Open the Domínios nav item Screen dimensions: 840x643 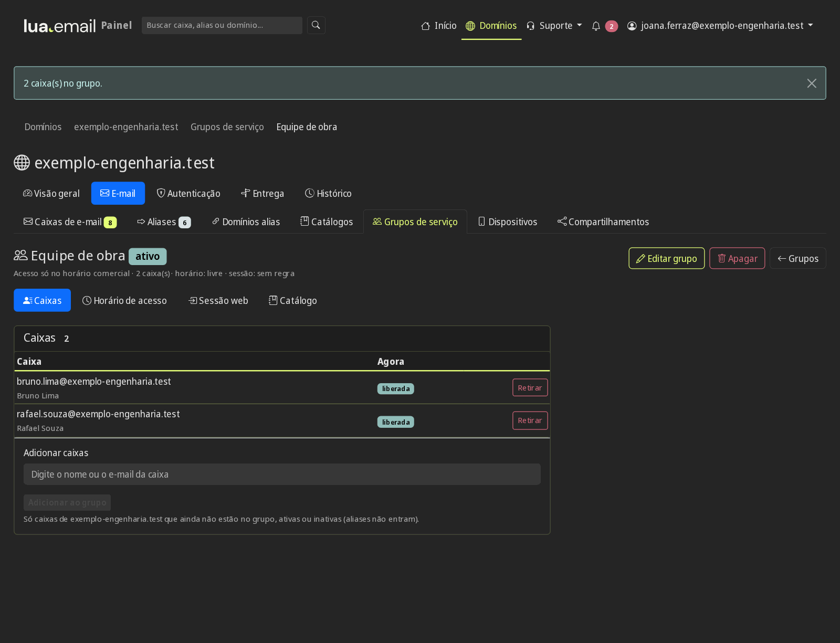[491, 26]
